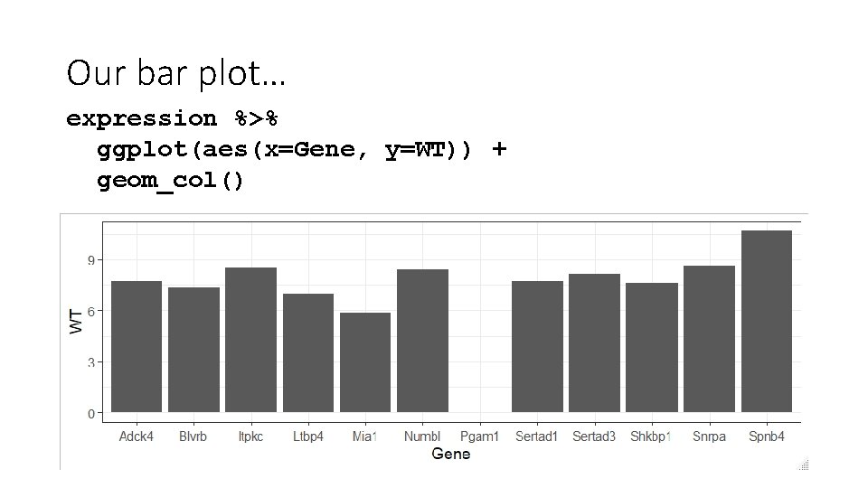Click the Blvrb bar

click(193, 350)
